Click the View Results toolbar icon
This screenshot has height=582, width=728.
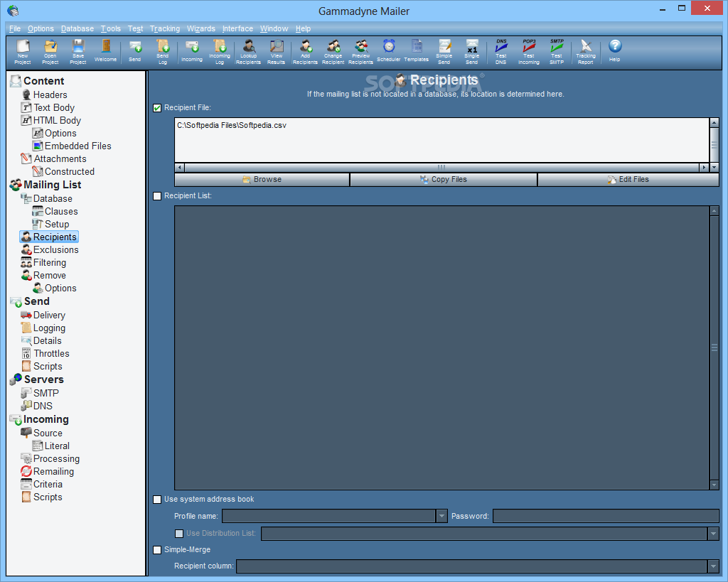(x=277, y=51)
